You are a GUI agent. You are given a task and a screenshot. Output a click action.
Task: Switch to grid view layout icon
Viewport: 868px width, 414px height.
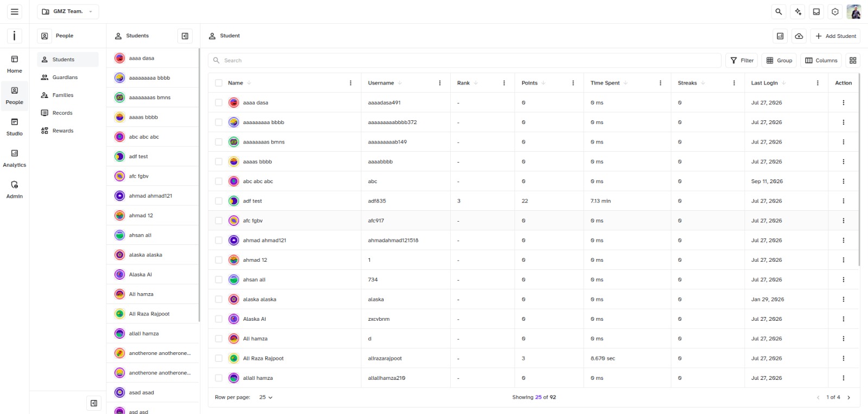pos(853,60)
